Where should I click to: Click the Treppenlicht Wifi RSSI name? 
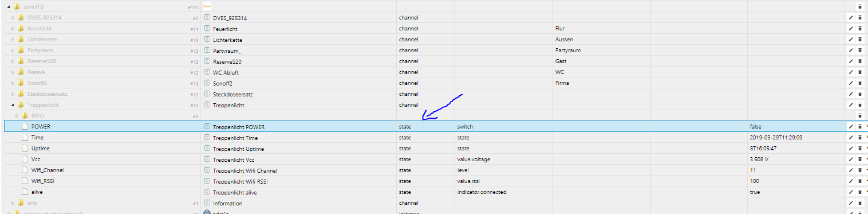[240, 181]
